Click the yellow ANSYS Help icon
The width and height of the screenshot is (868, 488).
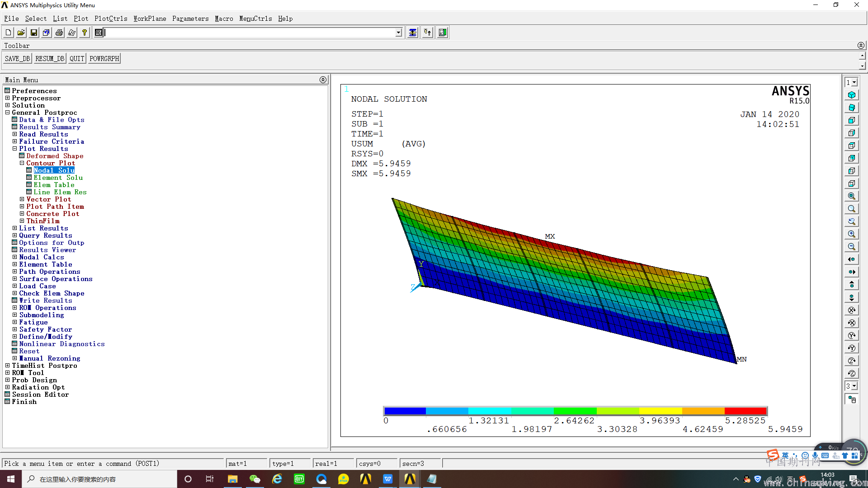[84, 33]
